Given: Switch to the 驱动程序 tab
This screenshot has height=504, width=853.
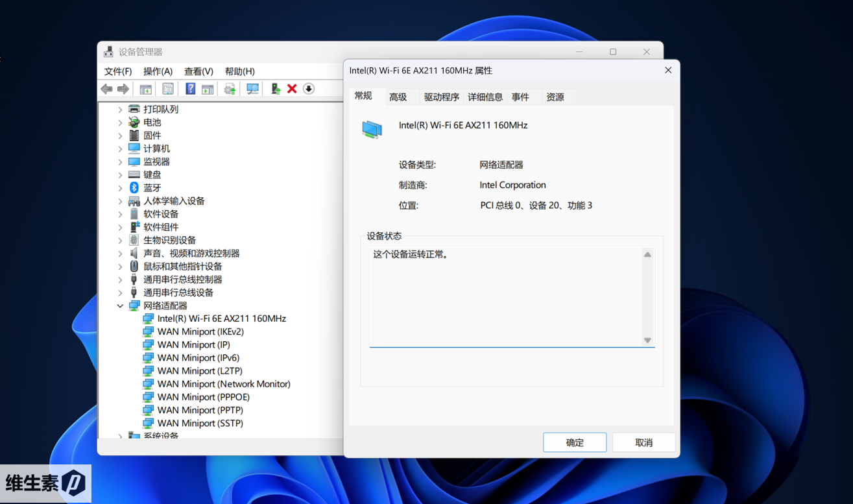Looking at the screenshot, I should pos(441,97).
